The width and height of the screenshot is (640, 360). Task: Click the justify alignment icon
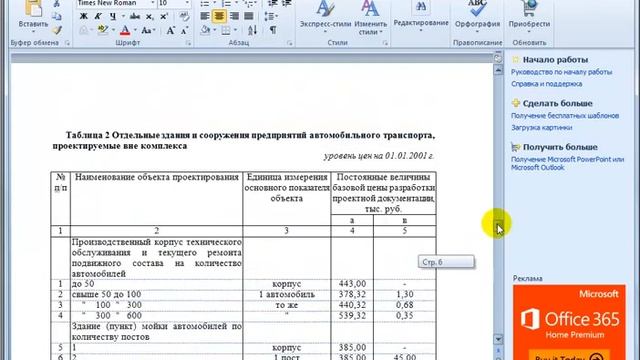[249, 16]
